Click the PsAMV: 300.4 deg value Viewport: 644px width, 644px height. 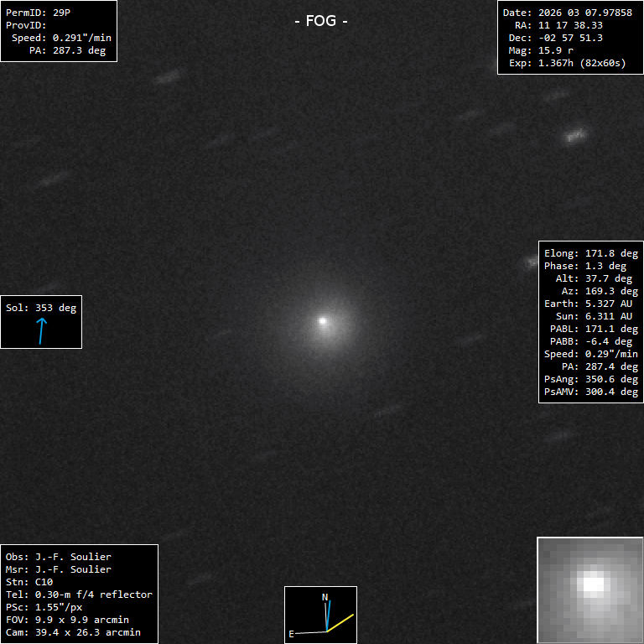pos(590,392)
